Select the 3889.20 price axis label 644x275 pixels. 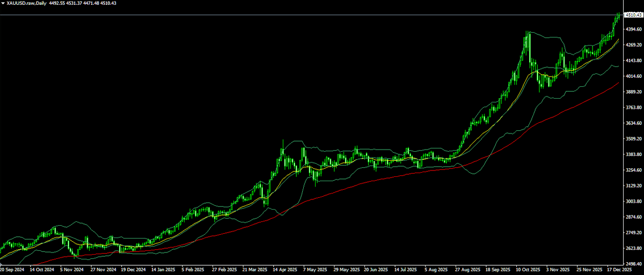(634, 92)
